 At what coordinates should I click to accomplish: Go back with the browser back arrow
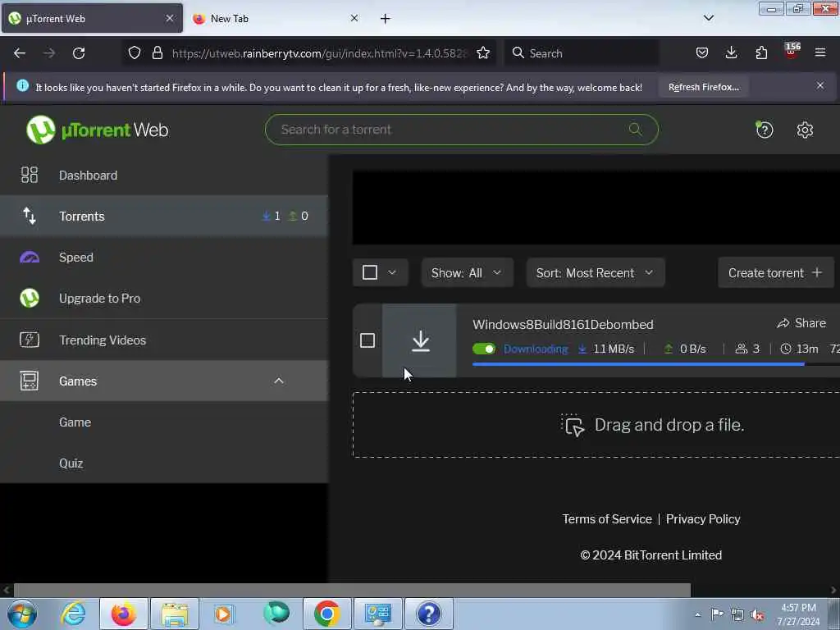click(x=20, y=53)
